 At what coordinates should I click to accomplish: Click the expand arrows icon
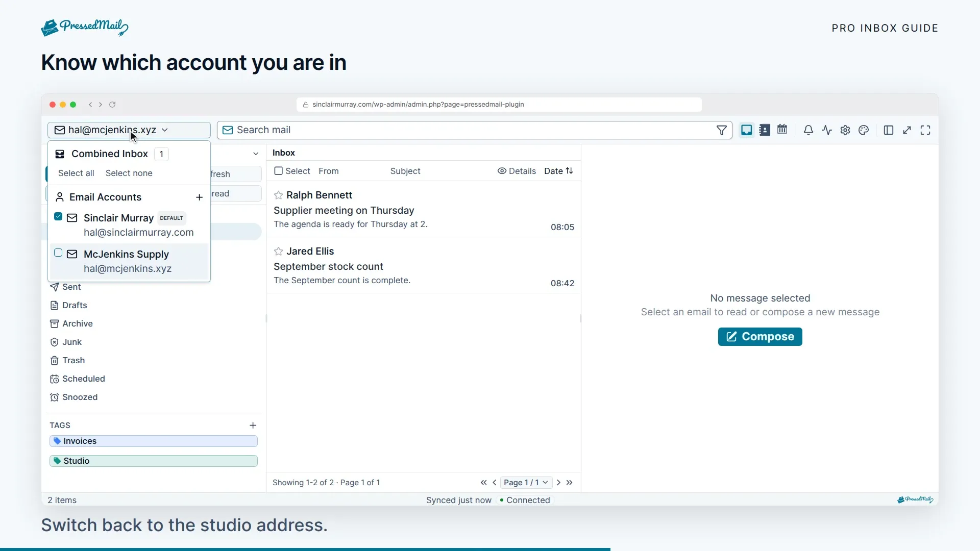tap(907, 130)
